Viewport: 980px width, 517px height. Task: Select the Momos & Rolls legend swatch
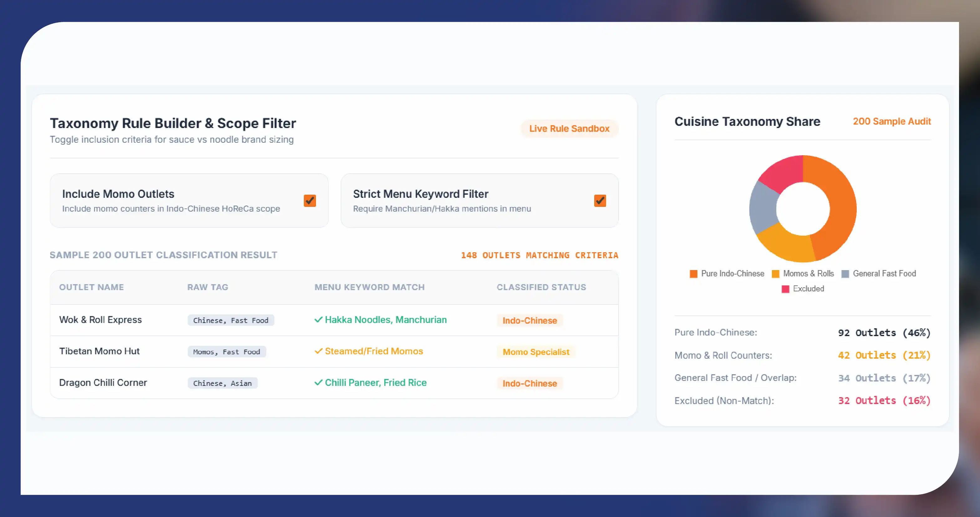tap(775, 274)
